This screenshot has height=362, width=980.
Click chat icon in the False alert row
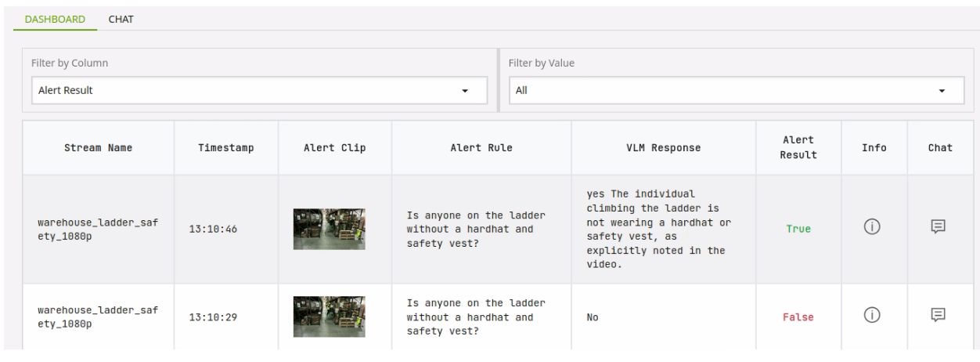939,317
